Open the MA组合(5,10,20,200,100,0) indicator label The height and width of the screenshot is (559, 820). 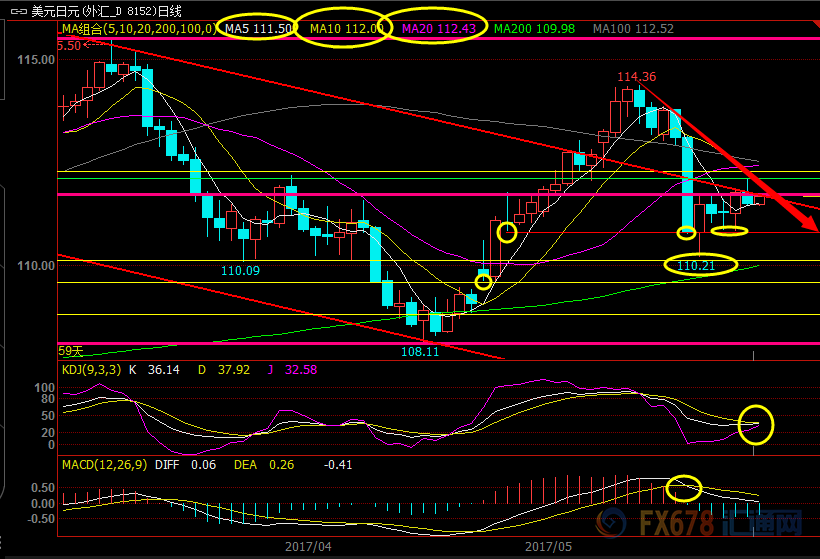coord(139,29)
